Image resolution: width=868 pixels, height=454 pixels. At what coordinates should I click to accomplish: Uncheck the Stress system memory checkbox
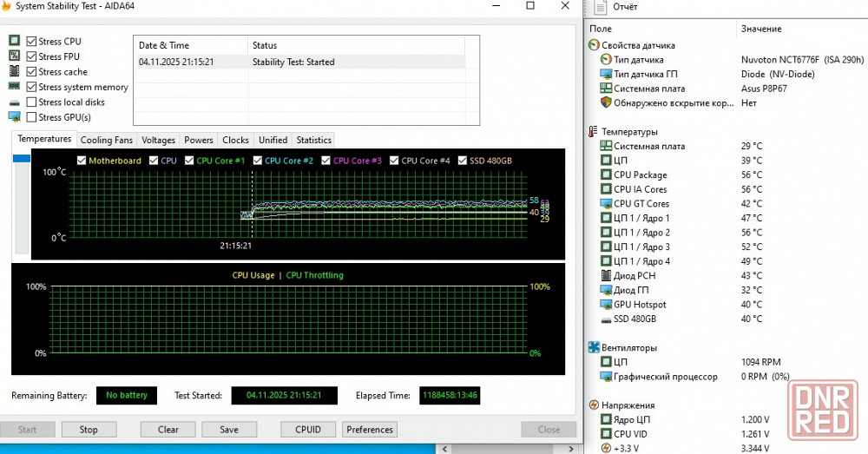(31, 87)
